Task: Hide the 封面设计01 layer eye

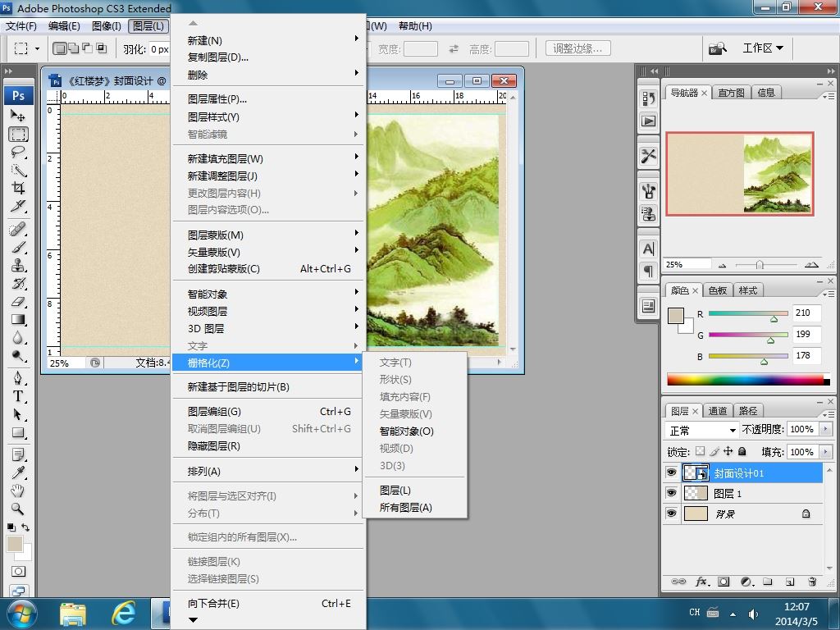Action: 671,472
